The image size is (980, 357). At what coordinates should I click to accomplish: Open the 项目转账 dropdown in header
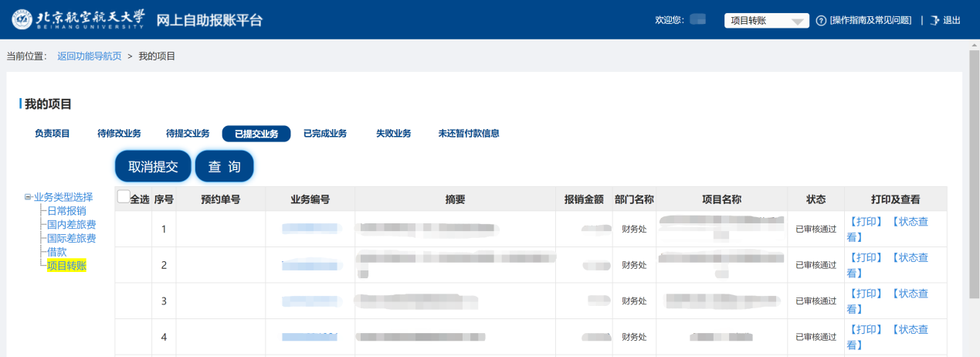[766, 21]
